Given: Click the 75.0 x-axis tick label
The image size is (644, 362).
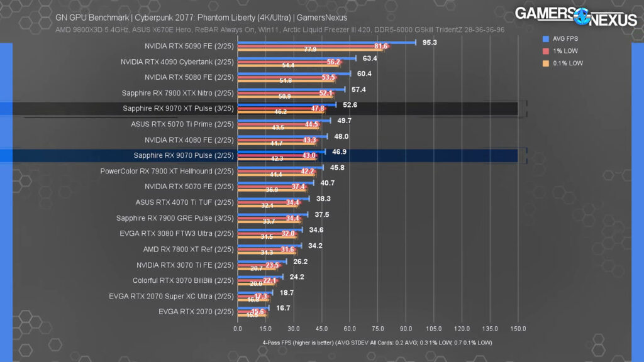Looking at the screenshot, I should coord(378,329).
